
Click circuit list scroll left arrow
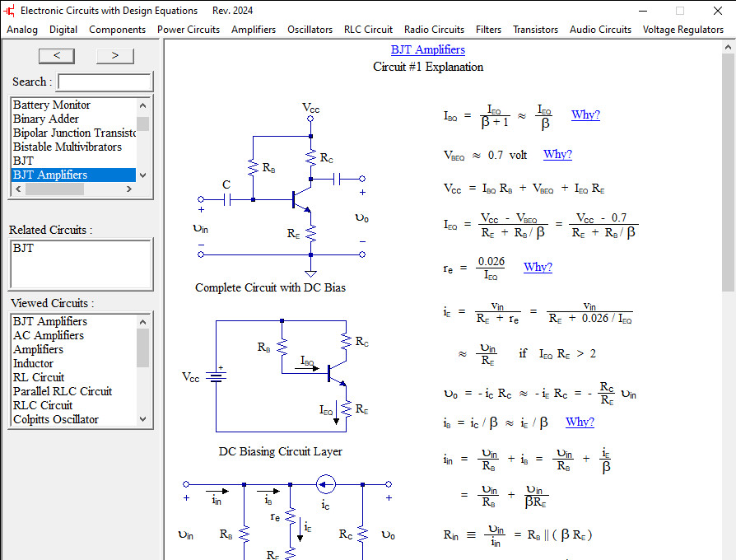tap(18, 189)
